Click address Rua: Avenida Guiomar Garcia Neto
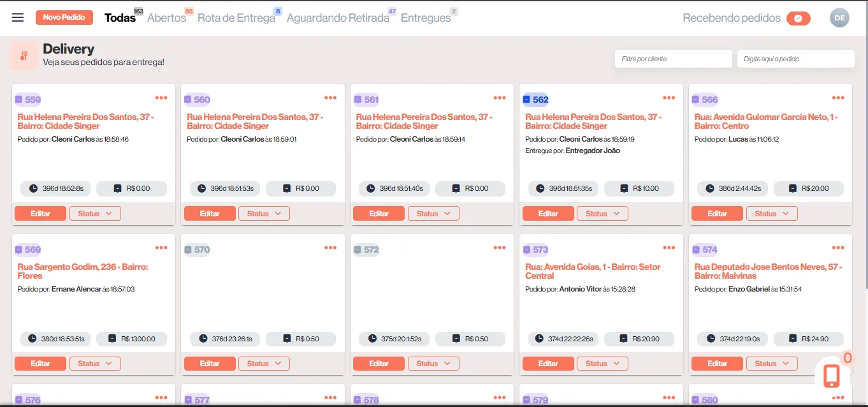Screen dimensions: 868x407 click(x=766, y=121)
